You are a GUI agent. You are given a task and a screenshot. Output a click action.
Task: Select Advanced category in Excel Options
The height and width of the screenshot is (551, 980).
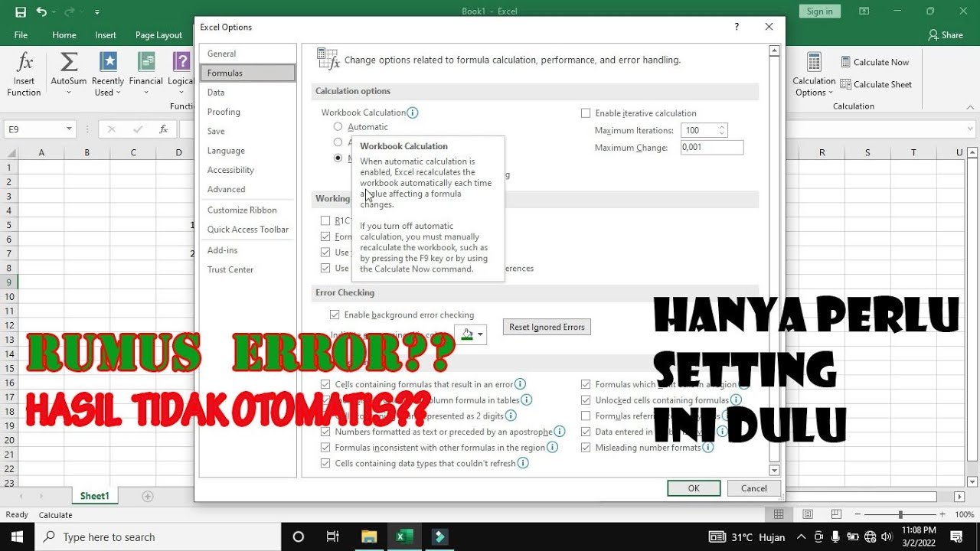[247, 189]
